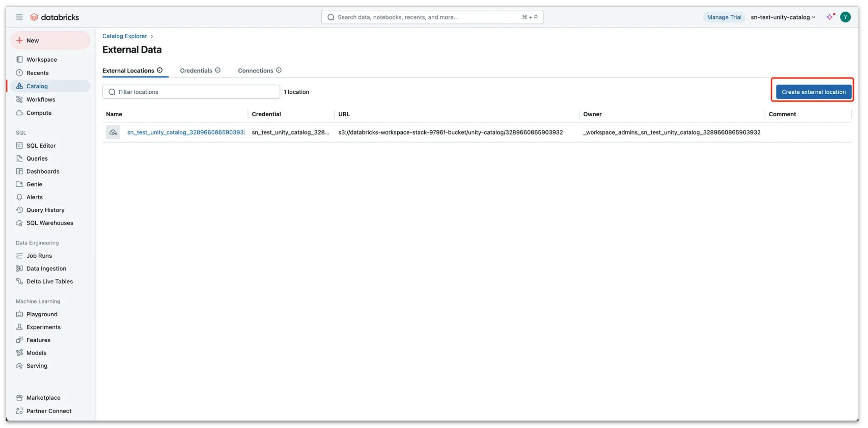Open Marketplace from the sidebar

coord(43,397)
